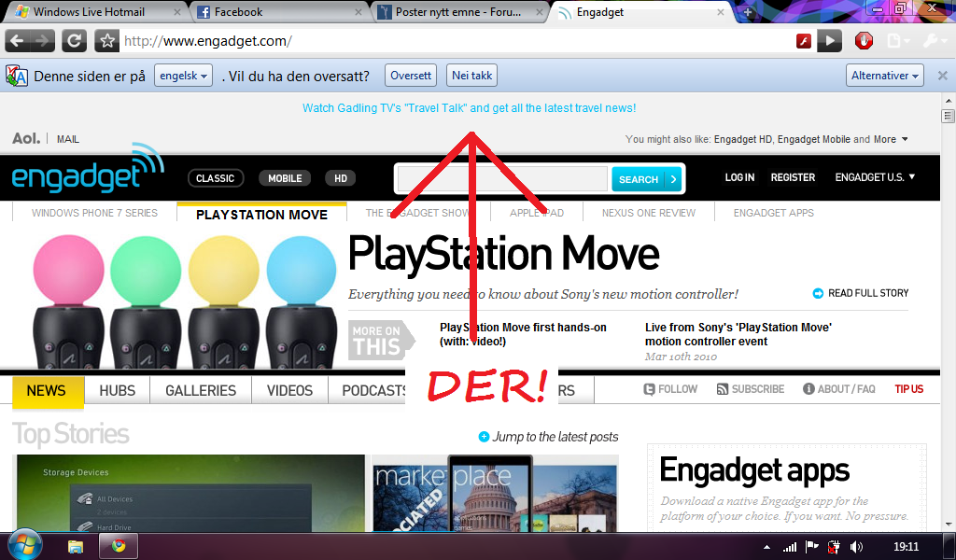The height and width of the screenshot is (560, 956).
Task: Click the browser address bar URL
Action: (208, 41)
